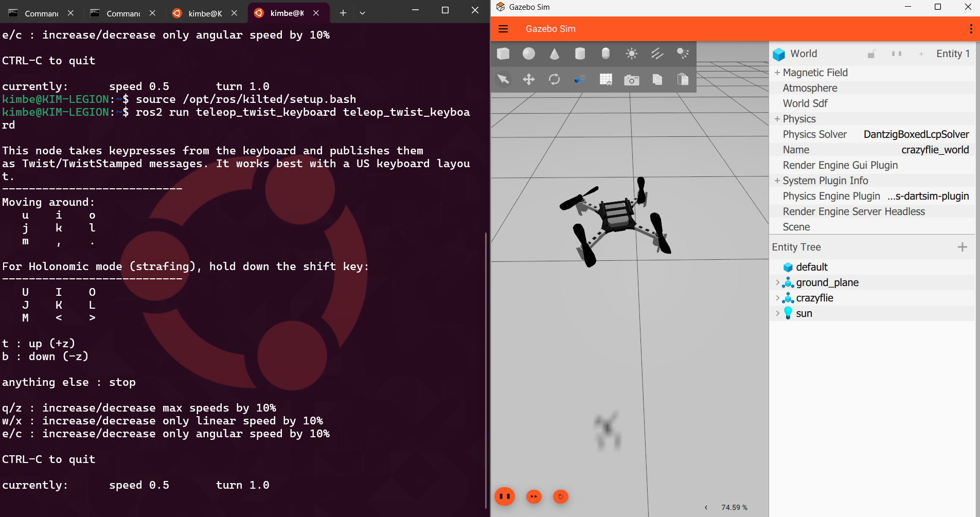Screen dimensions: 980x517
Task: Open a new terminal tab
Action: 343,13
